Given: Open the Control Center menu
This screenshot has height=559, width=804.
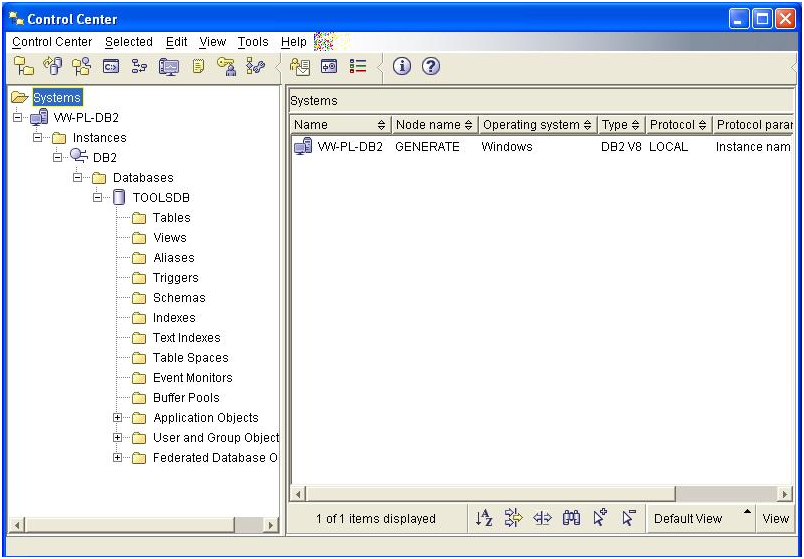Looking at the screenshot, I should click(52, 42).
